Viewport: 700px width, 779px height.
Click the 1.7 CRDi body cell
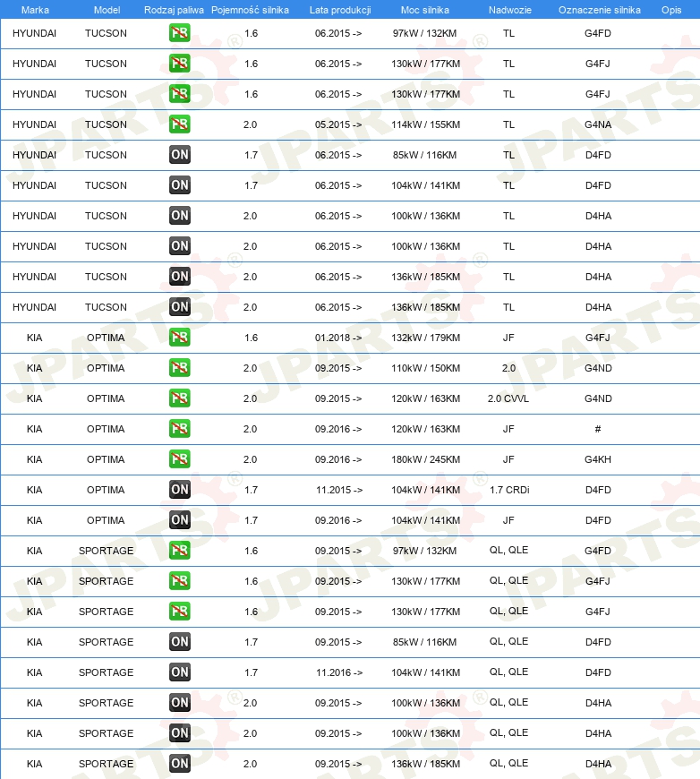pos(509,490)
